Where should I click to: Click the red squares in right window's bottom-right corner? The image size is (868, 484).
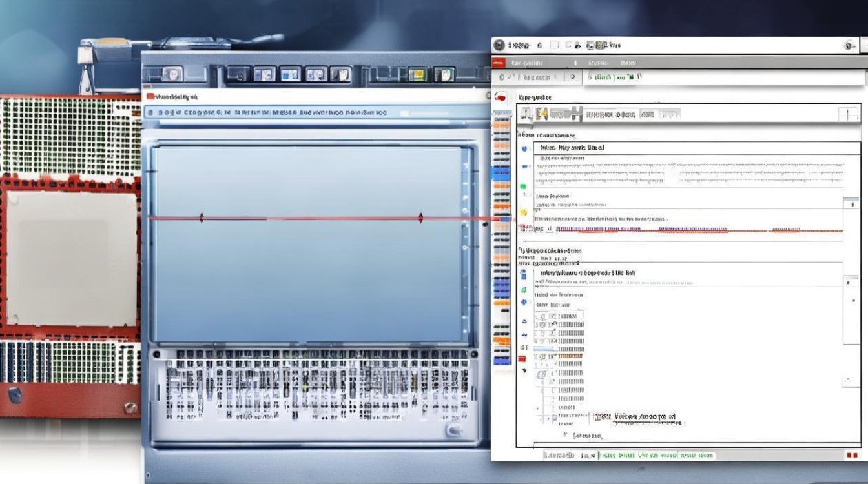[852, 455]
